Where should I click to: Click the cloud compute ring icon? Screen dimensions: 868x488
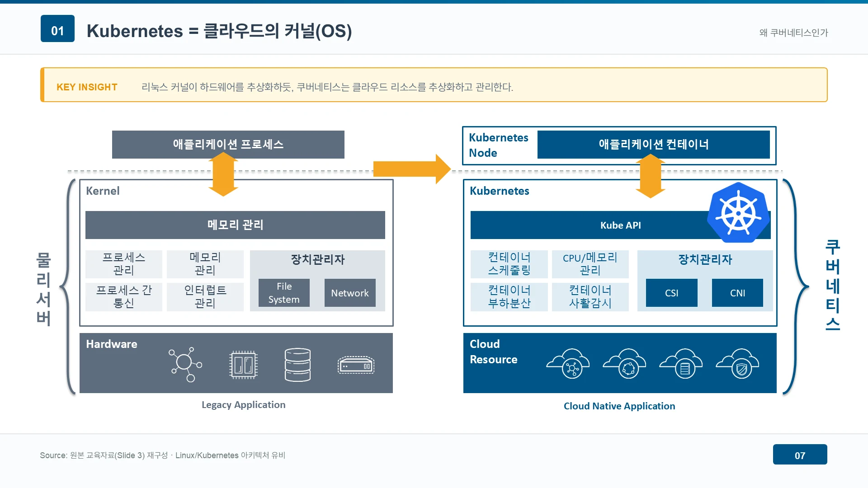(x=624, y=363)
